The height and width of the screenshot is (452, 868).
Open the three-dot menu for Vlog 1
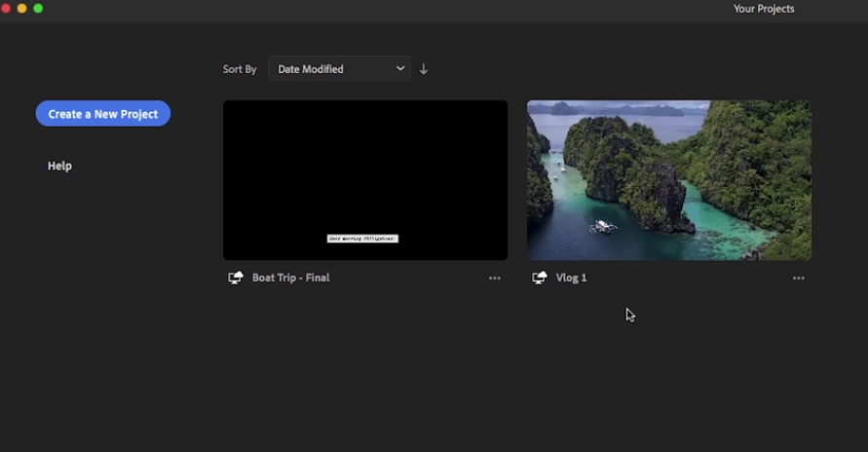[799, 279]
